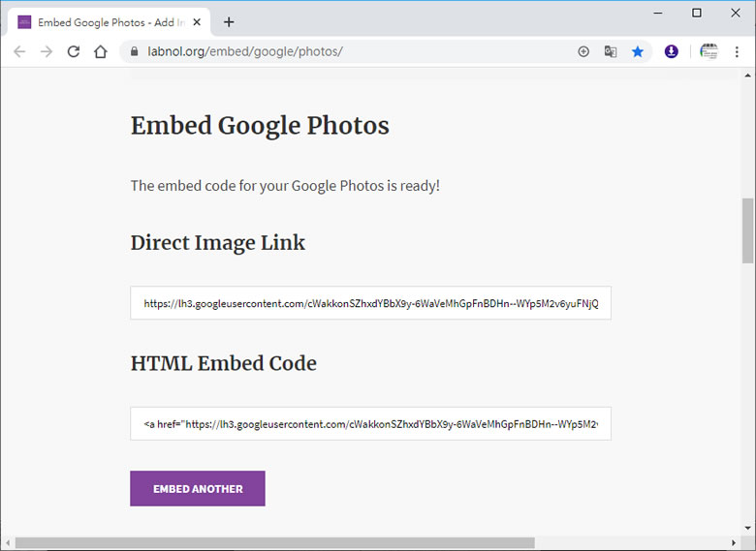This screenshot has width=756, height=551.
Task: Click the Direct Image Link field
Action: 370,303
